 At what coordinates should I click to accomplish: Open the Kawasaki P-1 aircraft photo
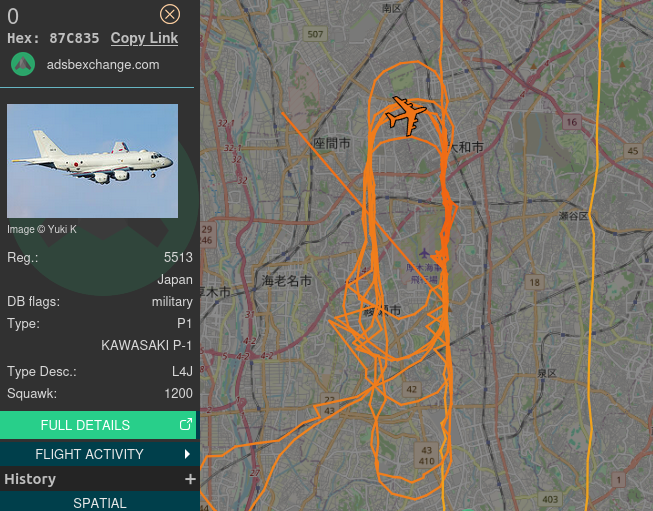tap(92, 161)
